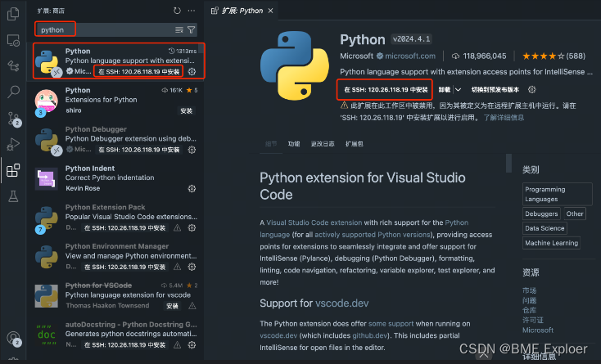Install Python for VSCode extension
The image size is (601, 364).
pos(172,306)
